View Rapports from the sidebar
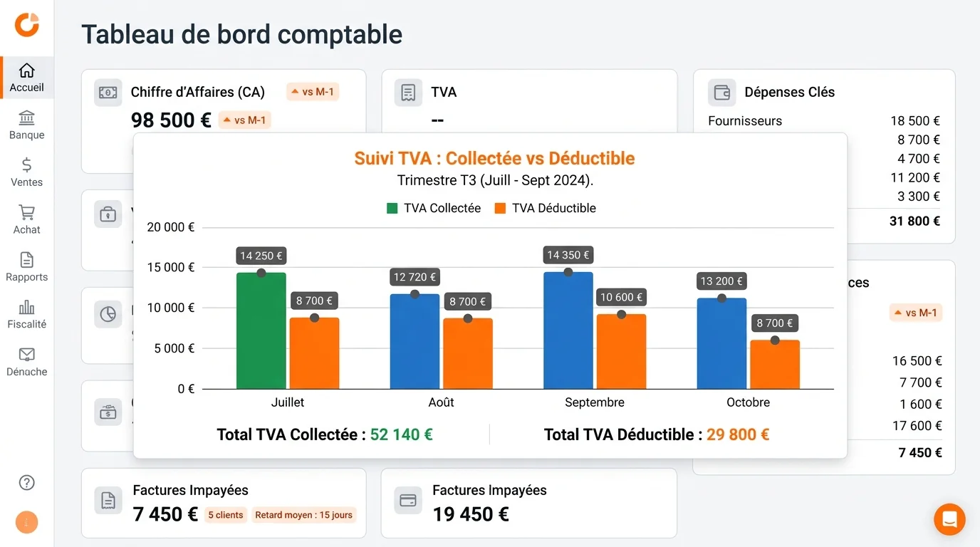980x547 pixels. [x=26, y=267]
